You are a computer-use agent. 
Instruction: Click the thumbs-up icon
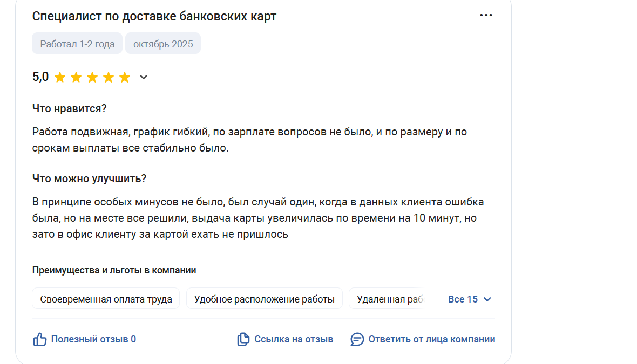tap(40, 339)
